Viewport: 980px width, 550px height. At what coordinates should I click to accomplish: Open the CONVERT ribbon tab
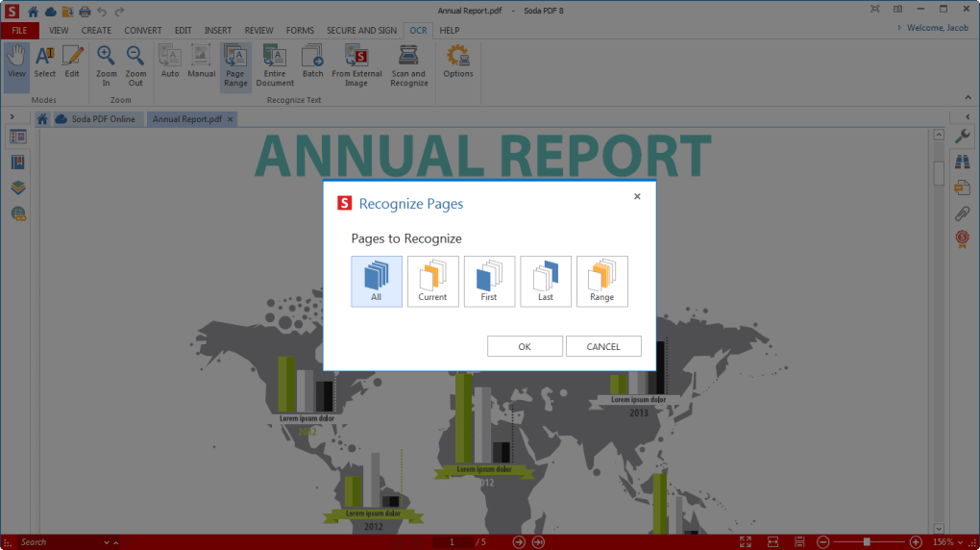point(143,30)
